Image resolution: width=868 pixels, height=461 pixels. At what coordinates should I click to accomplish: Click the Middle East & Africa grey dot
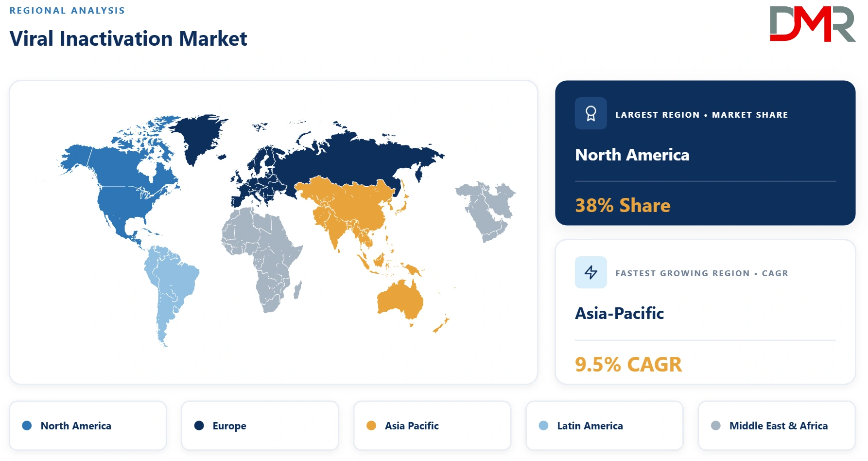(716, 426)
